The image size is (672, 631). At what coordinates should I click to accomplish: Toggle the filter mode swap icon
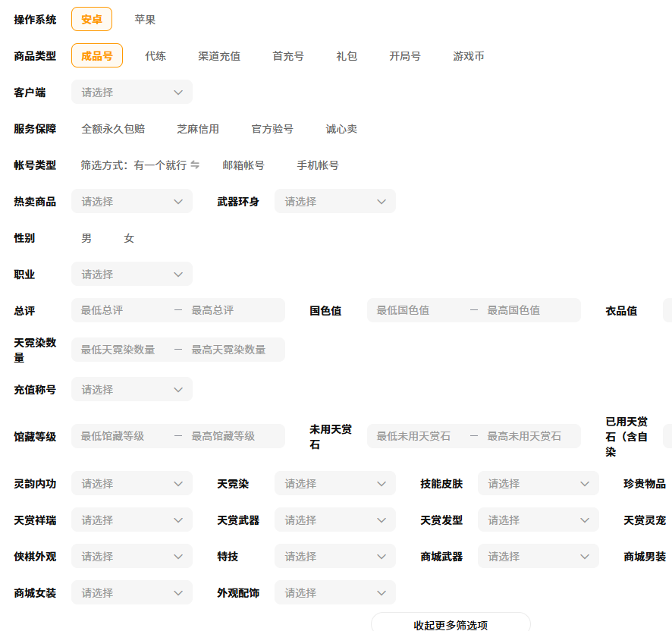[x=195, y=165]
